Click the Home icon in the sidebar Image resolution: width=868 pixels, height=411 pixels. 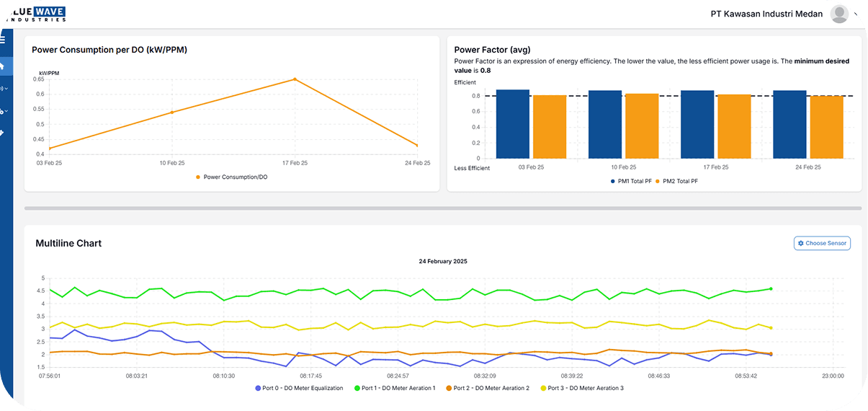click(3, 66)
